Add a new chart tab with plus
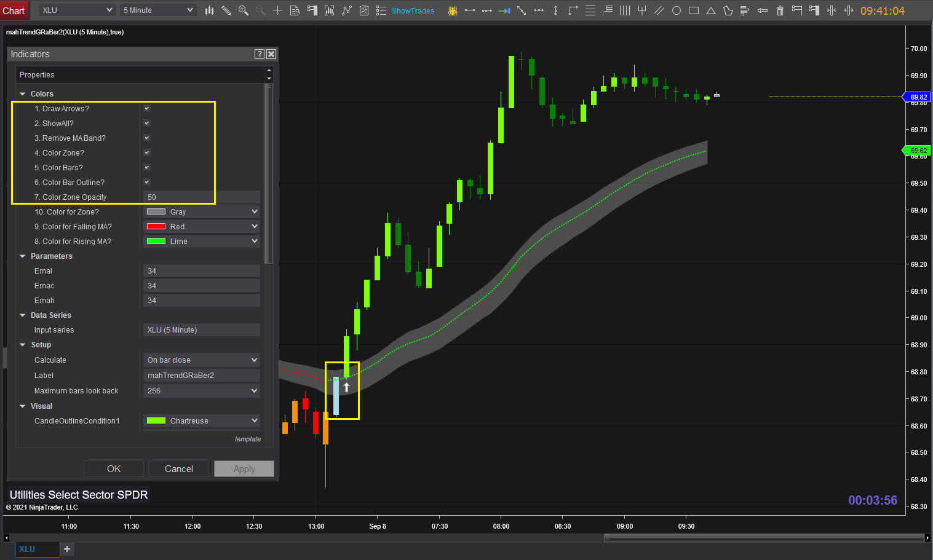Image resolution: width=933 pixels, height=560 pixels. coord(67,549)
